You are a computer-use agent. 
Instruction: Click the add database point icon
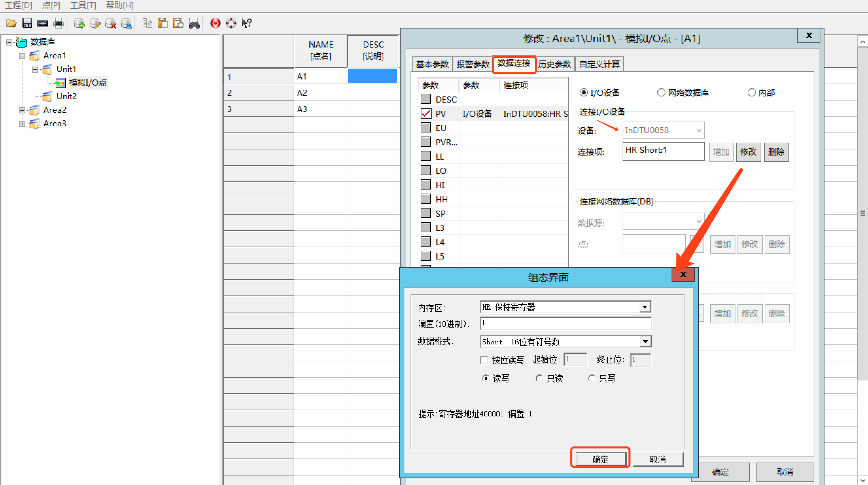coord(79,23)
